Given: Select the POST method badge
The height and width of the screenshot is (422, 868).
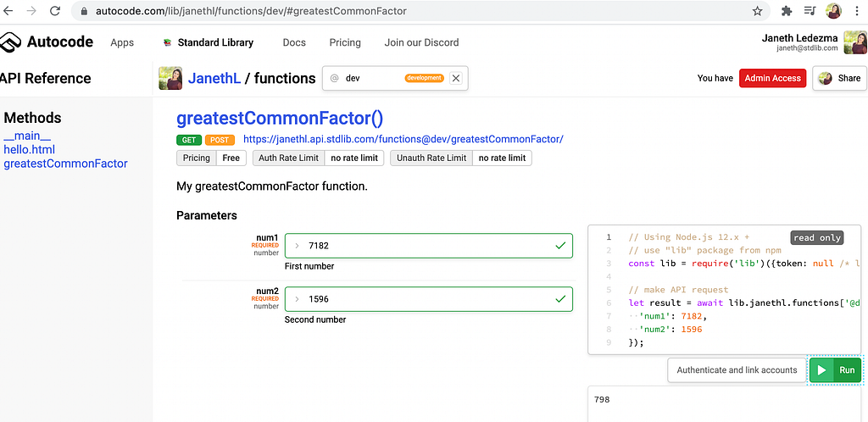Looking at the screenshot, I should tap(220, 140).
